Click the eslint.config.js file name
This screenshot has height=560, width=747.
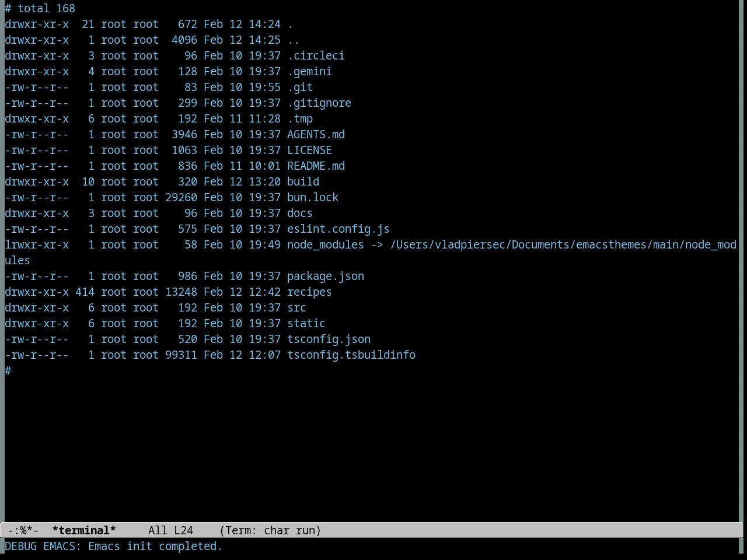click(x=338, y=229)
